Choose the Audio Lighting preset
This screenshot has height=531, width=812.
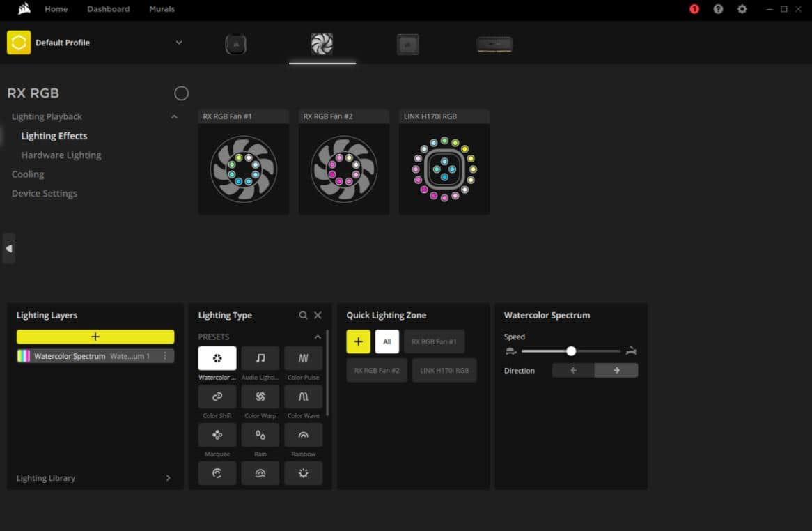260,358
